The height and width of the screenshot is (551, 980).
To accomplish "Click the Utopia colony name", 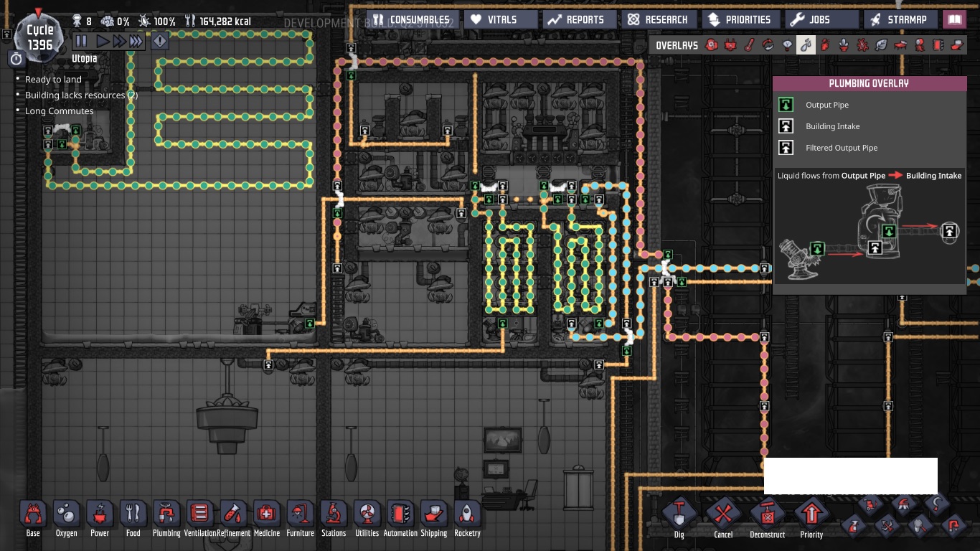I will coord(85,58).
